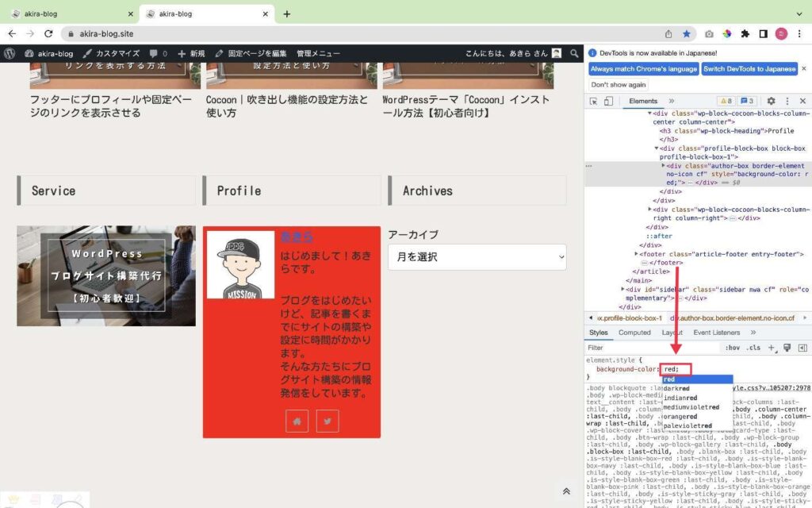Image resolution: width=812 pixels, height=508 pixels.
Task: Toggle the :hov element state button
Action: pos(732,348)
